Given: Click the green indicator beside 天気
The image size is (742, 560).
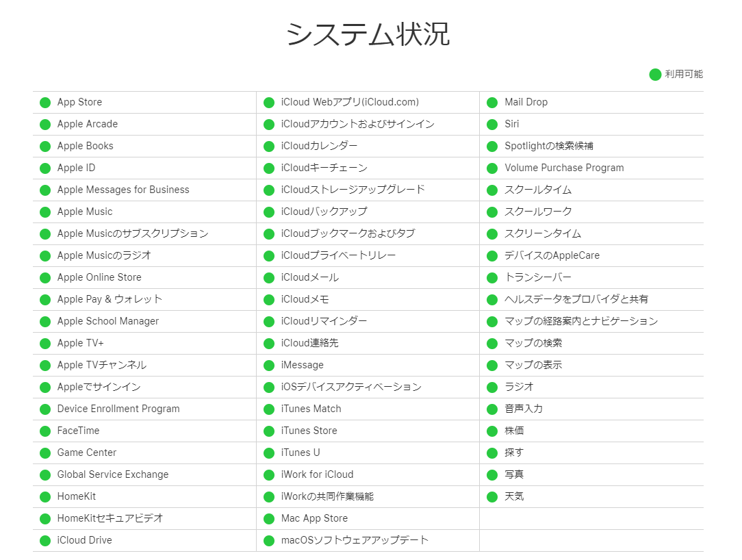Looking at the screenshot, I should pos(492,497).
